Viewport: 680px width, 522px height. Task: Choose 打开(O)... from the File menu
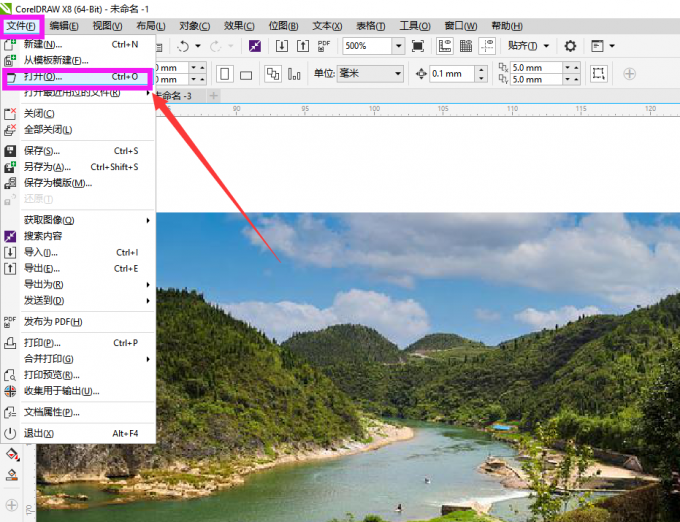pos(43,76)
